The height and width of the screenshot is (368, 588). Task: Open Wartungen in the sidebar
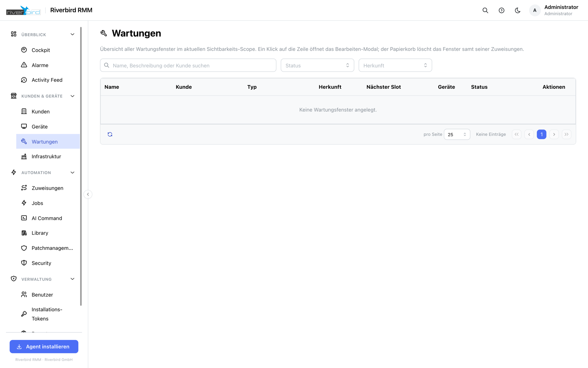pyautogui.click(x=48, y=141)
